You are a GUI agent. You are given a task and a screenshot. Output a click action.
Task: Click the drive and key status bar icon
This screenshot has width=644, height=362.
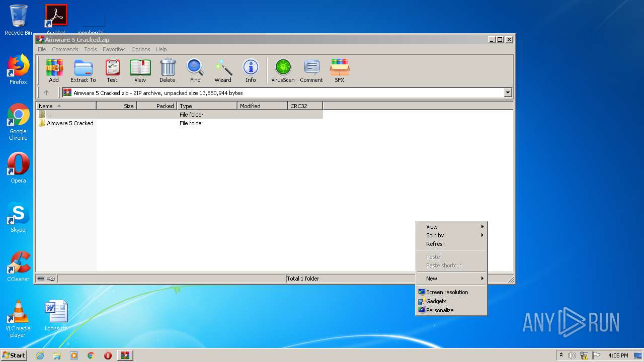(x=46, y=279)
